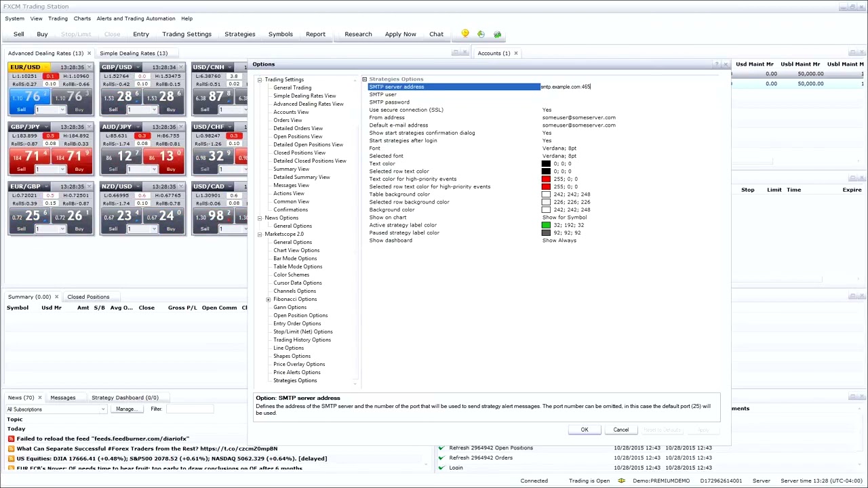Image resolution: width=868 pixels, height=488 pixels.
Task: Select Color Schemes in the options tree
Action: click(291, 275)
